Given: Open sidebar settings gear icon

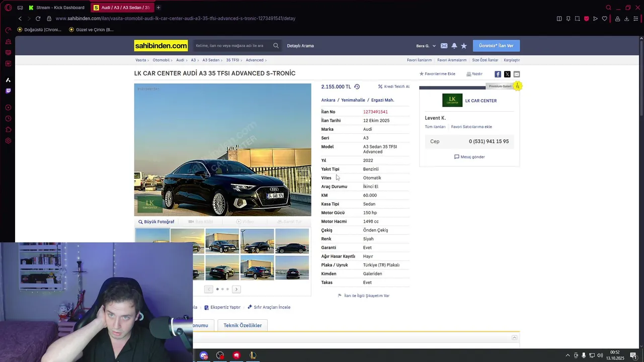Looking at the screenshot, I should click(8, 141).
